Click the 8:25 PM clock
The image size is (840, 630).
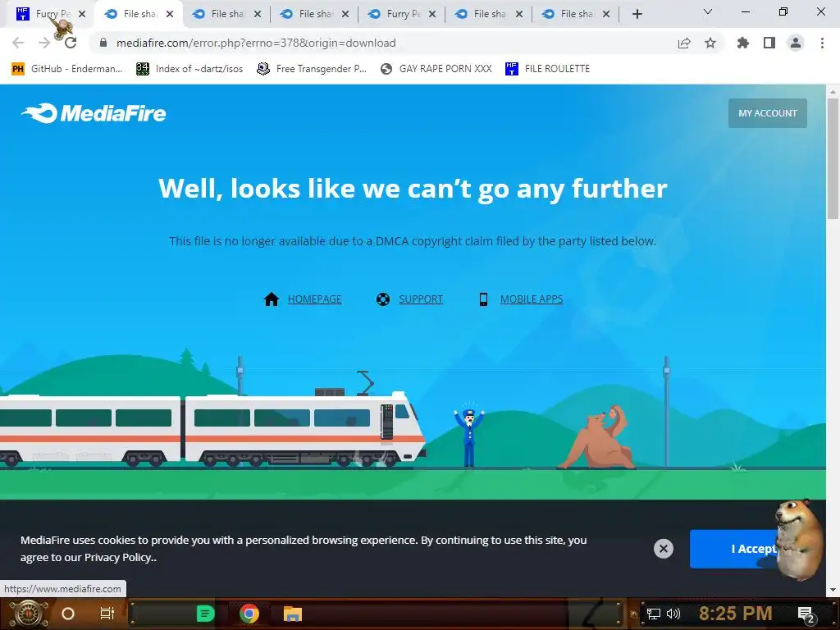click(x=736, y=614)
